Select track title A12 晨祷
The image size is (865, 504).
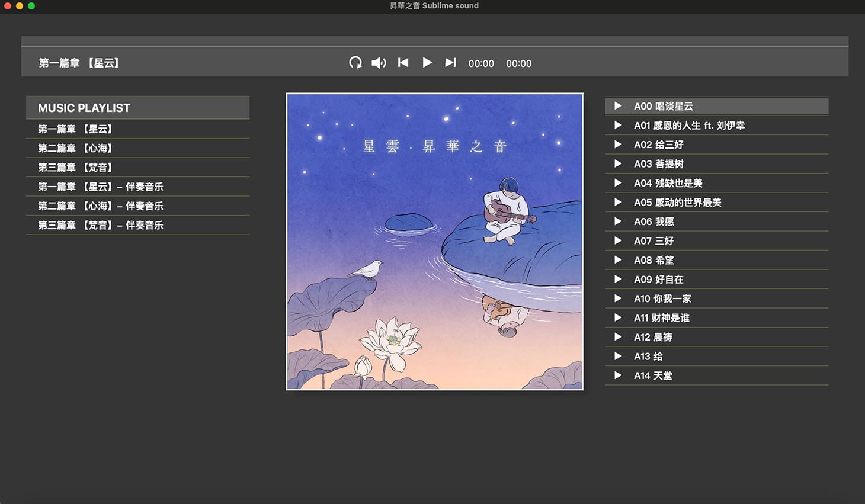653,337
